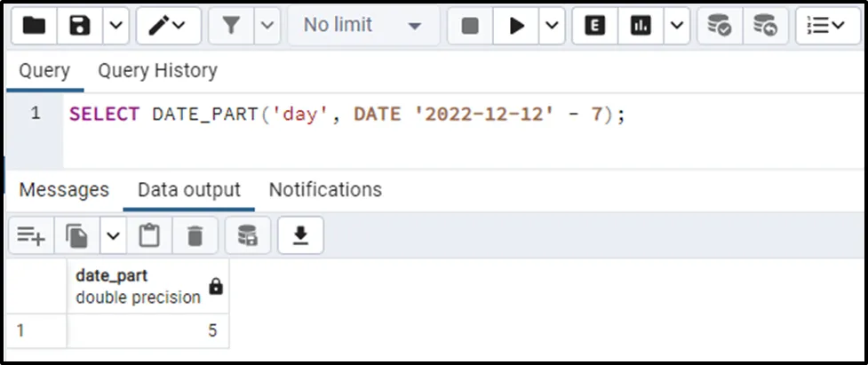Switch to the Query History tab
Screen dimensions: 868x365
(157, 70)
